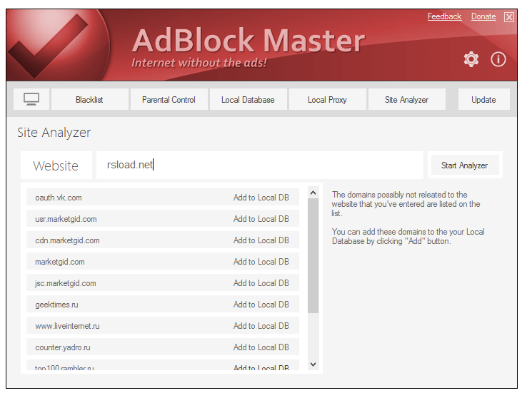Close the AdBlock Master window
Screen dimensions: 532x403
508,17
